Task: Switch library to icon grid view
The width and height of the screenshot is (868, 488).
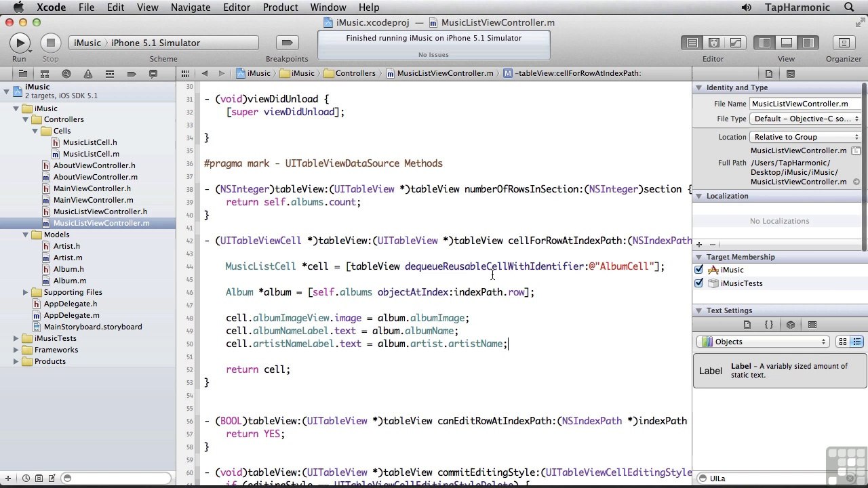Action: coord(843,342)
